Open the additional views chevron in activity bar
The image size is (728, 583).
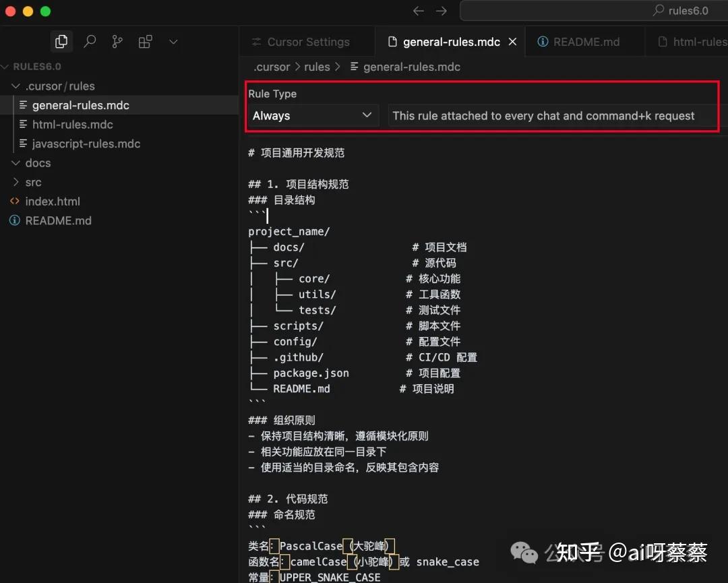tap(173, 42)
